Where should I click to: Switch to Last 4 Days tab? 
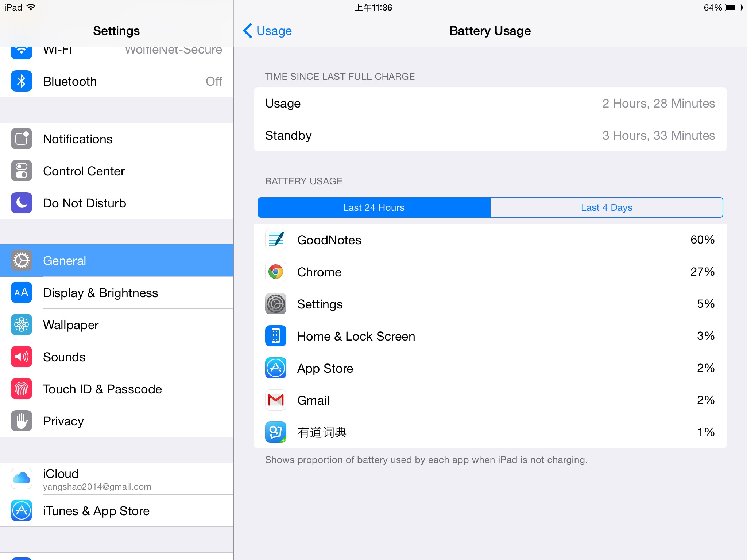607,207
